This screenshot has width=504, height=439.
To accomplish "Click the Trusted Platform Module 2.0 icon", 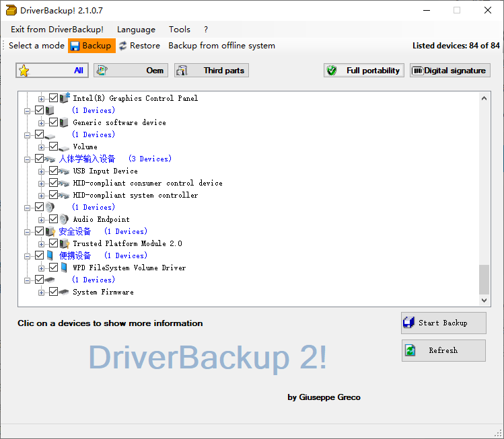I will (x=65, y=243).
